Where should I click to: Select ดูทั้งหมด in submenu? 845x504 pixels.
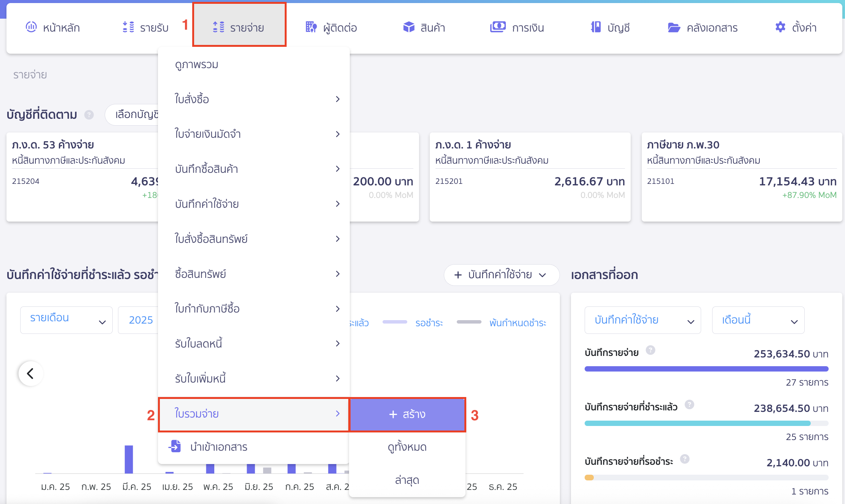[x=407, y=447]
